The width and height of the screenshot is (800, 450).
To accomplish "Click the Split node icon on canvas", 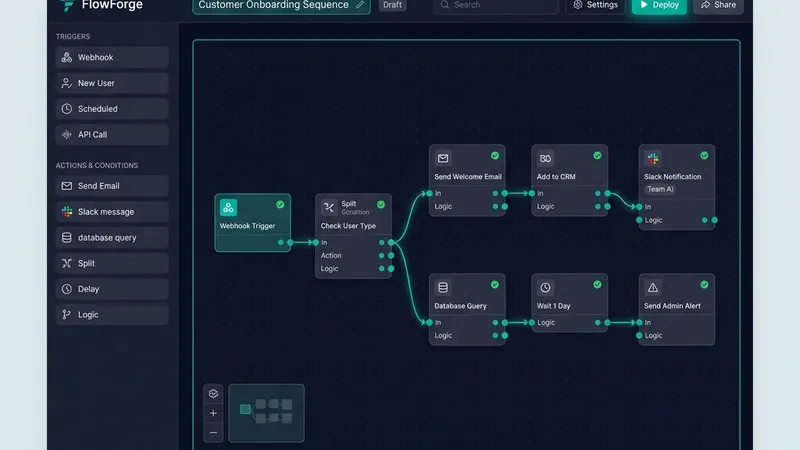I will click(x=329, y=208).
